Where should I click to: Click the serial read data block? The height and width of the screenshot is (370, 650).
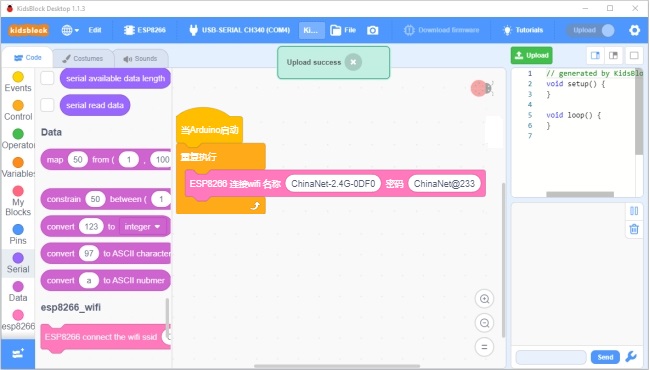[95, 105]
